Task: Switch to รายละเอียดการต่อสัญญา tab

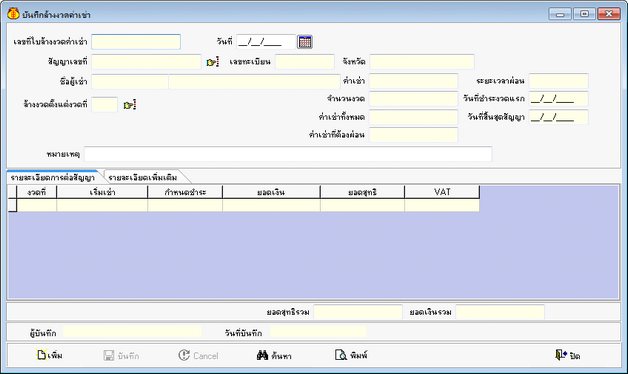Action: click(x=52, y=177)
